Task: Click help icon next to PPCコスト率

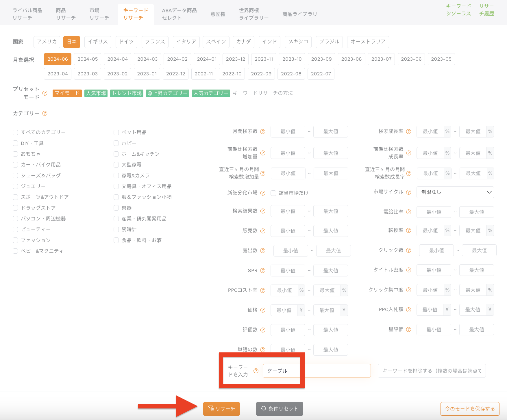Action: click(263, 290)
